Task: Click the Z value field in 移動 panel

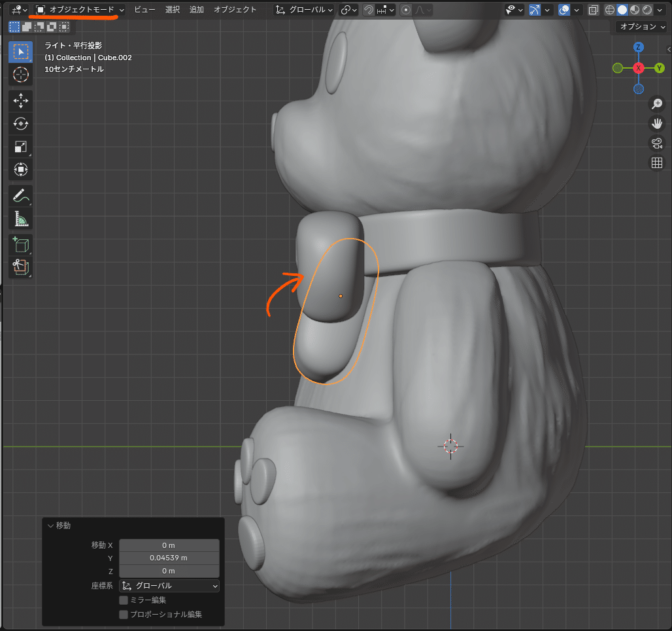Action: point(169,571)
